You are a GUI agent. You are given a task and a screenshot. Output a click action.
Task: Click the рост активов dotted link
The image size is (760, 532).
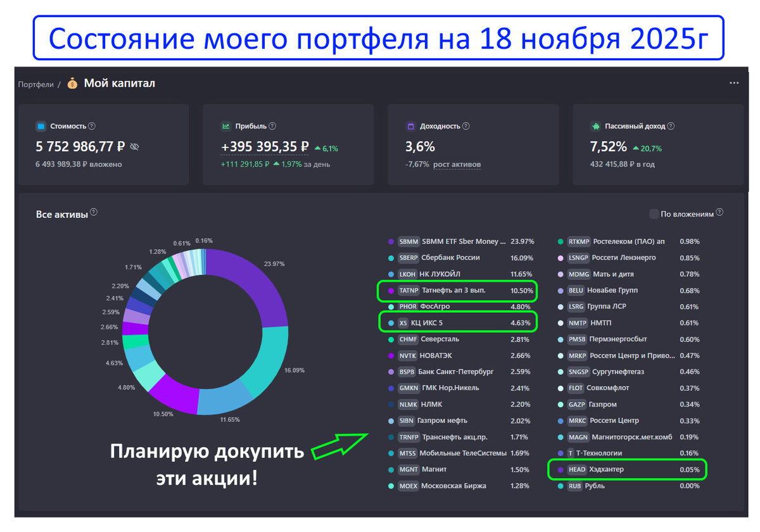(457, 165)
